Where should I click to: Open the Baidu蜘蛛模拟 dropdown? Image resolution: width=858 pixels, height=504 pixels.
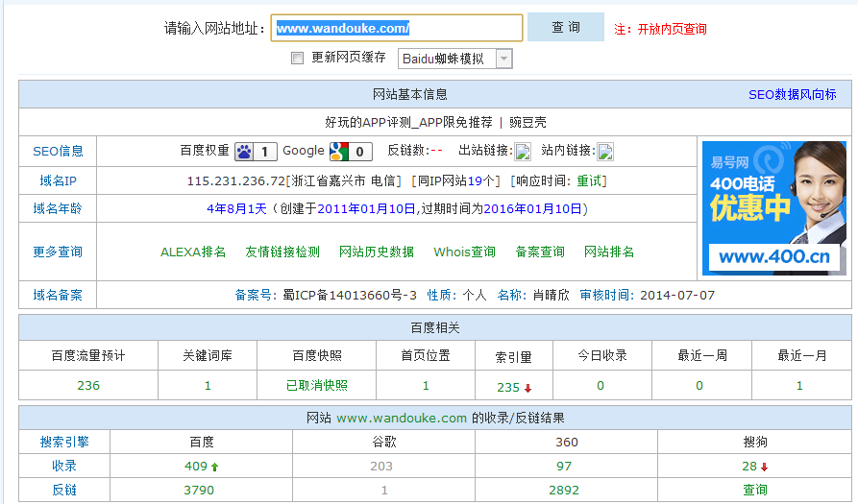tap(455, 59)
